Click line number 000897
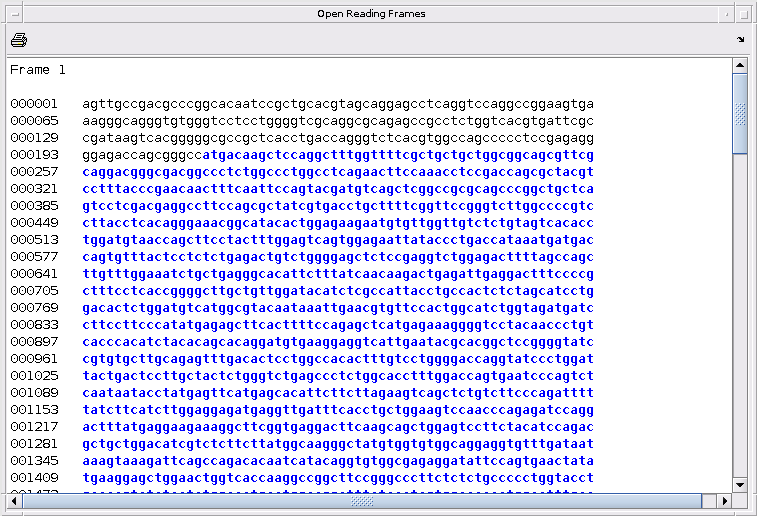The width and height of the screenshot is (757, 516). (x=34, y=342)
